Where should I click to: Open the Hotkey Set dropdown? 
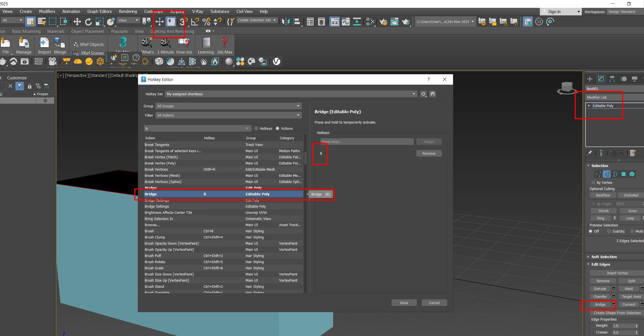point(291,94)
